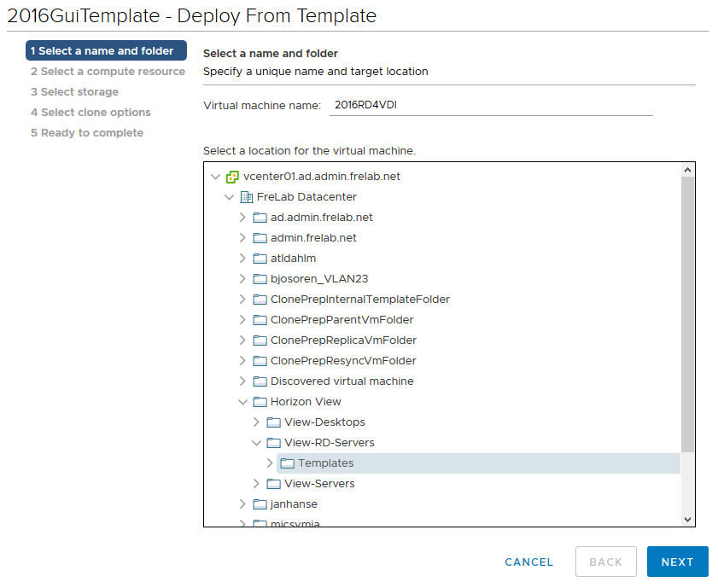Screen dimensions: 718x588
Task: Cancel the Deploy From Template wizard
Action: pyautogui.click(x=528, y=562)
